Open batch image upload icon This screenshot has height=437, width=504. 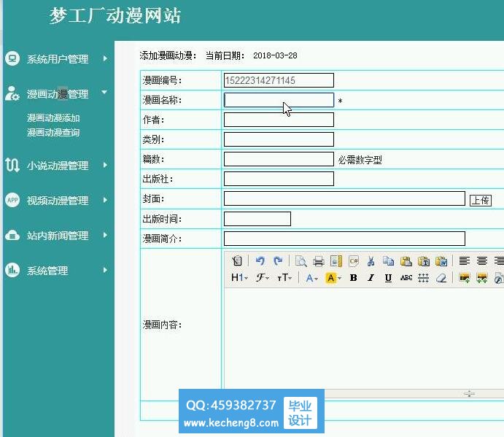click(x=482, y=278)
